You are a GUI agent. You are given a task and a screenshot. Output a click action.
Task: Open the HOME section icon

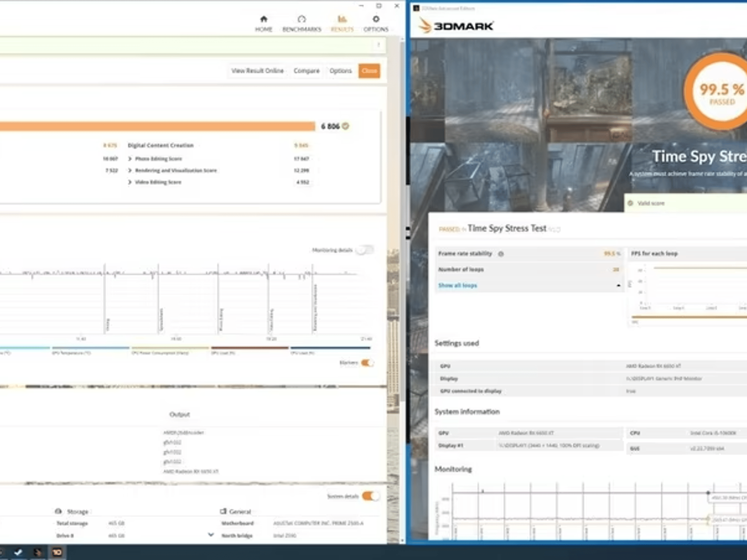click(263, 19)
